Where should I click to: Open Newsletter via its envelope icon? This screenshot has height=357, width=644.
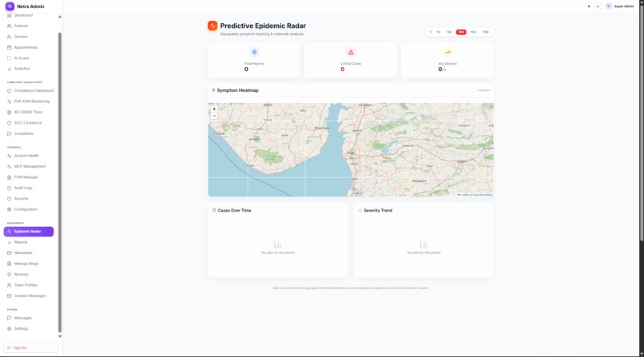tap(9, 252)
